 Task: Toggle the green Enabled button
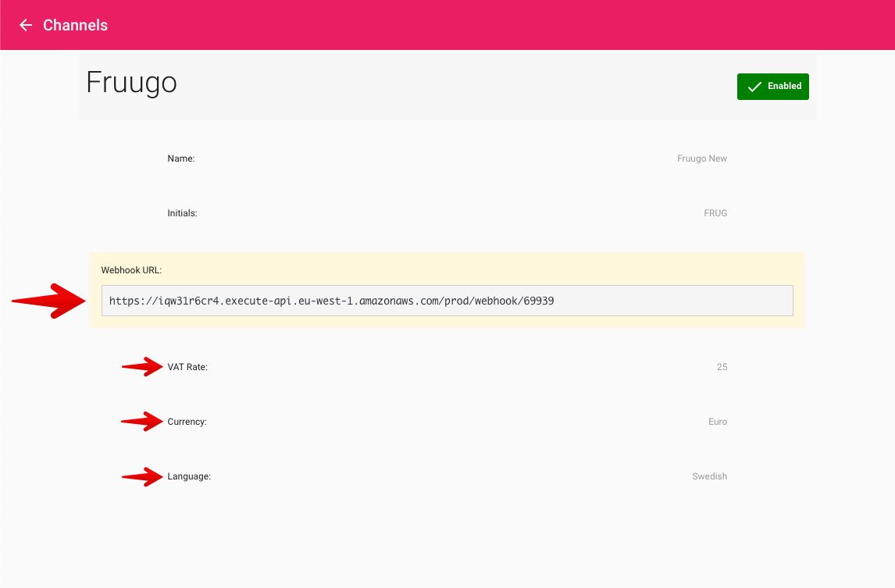773,86
